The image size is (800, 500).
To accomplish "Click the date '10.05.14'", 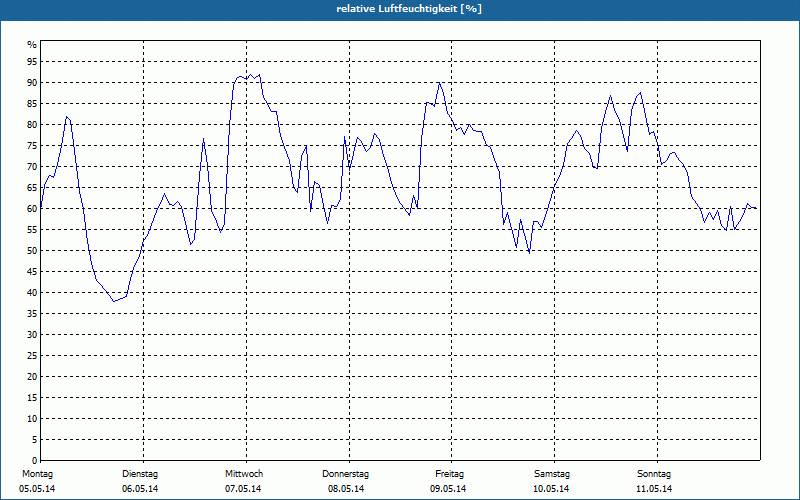I will point(551,489).
